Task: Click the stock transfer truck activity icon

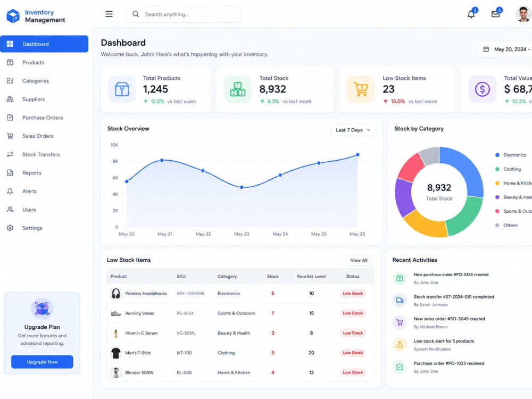Action: coord(400,300)
